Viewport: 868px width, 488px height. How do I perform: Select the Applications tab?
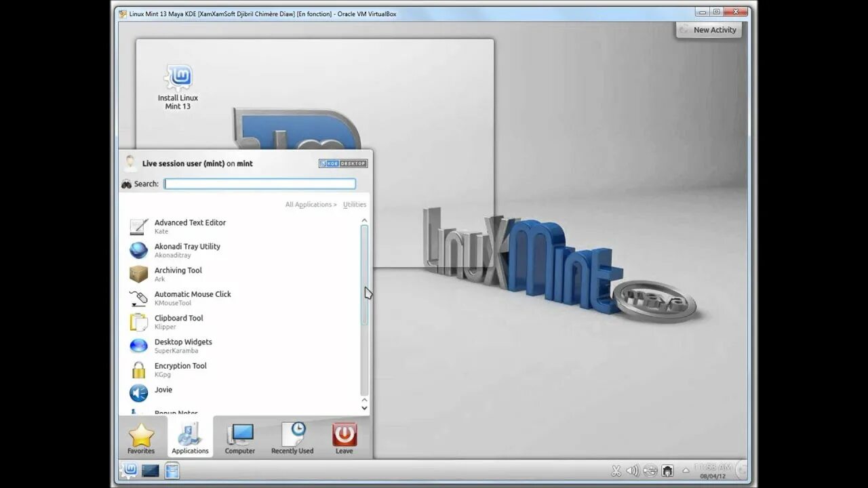tap(190, 438)
